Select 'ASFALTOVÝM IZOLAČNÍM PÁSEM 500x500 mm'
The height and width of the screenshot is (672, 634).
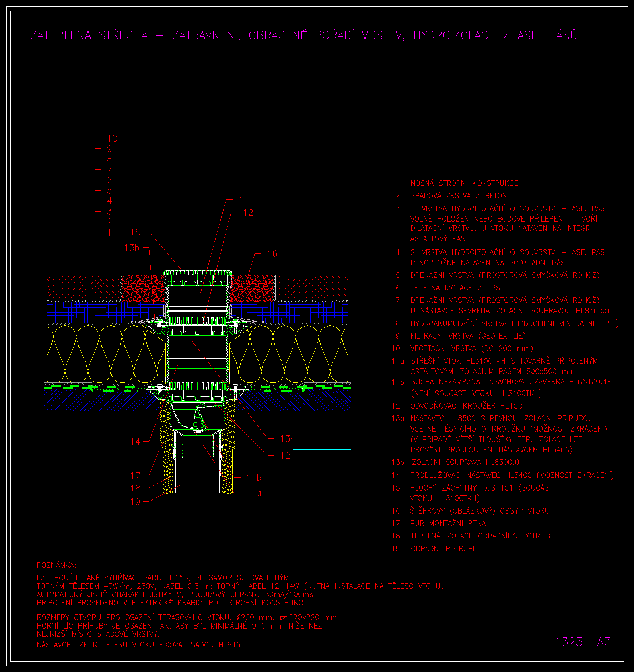(x=492, y=372)
